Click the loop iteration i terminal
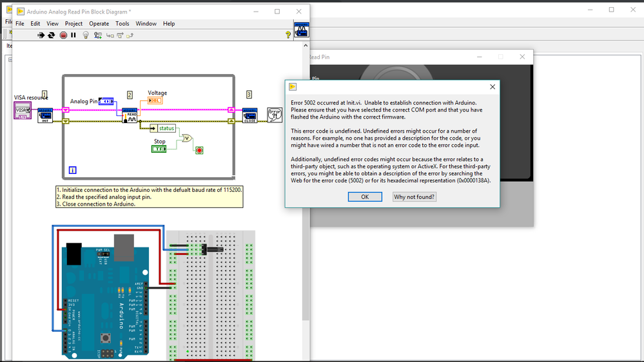 (72, 170)
